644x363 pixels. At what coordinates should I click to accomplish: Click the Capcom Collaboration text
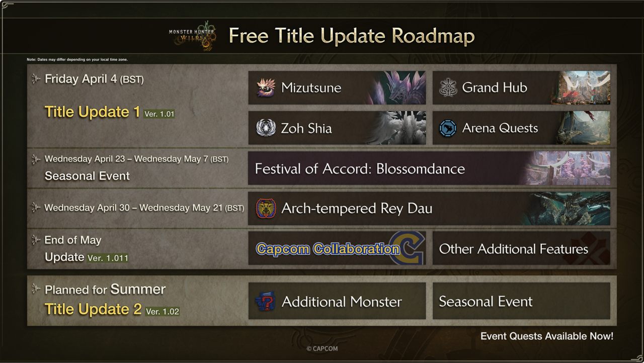tap(328, 249)
